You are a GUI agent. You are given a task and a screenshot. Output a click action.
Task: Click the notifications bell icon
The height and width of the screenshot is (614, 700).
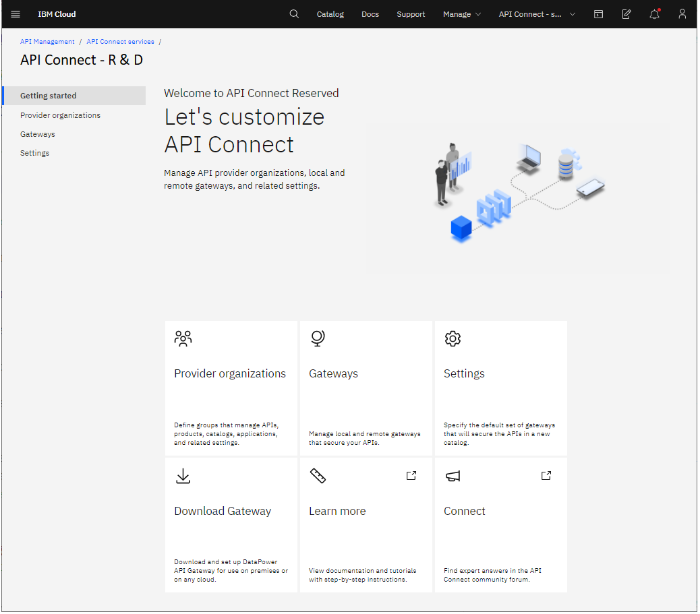654,13
